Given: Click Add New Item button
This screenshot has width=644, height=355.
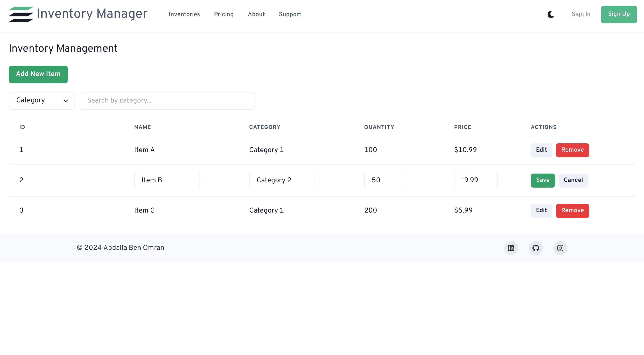Looking at the screenshot, I should pos(38,74).
